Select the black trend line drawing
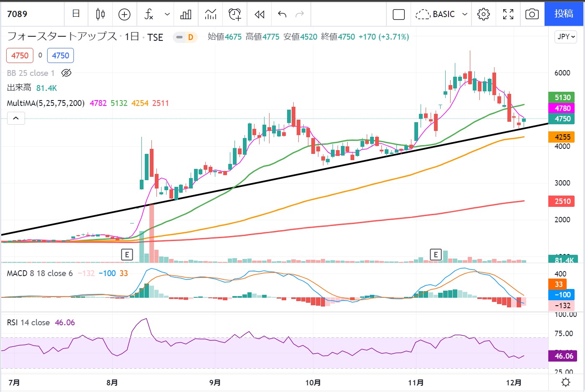585x392 pixels. [x=275, y=179]
